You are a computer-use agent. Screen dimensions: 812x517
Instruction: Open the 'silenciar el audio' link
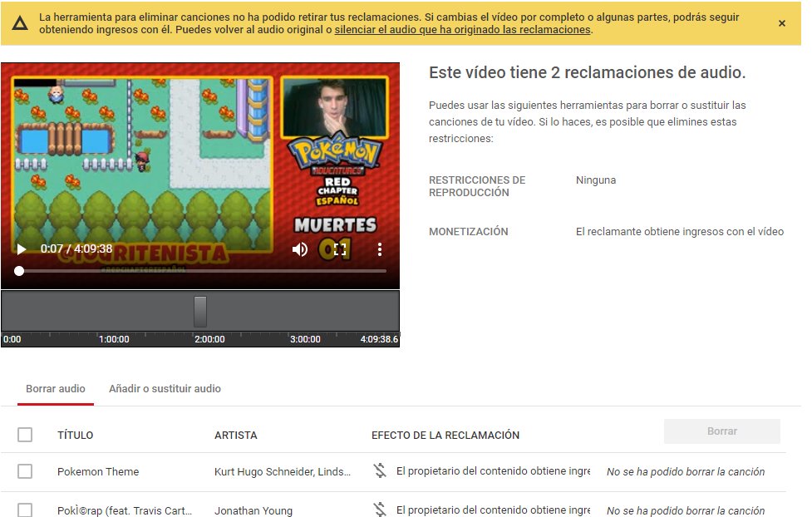coord(462,30)
